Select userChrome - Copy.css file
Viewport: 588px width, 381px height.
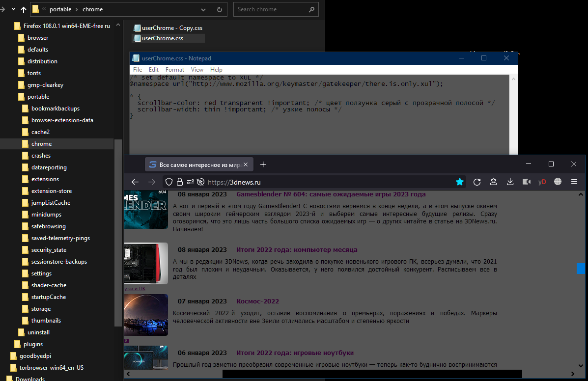(168, 27)
